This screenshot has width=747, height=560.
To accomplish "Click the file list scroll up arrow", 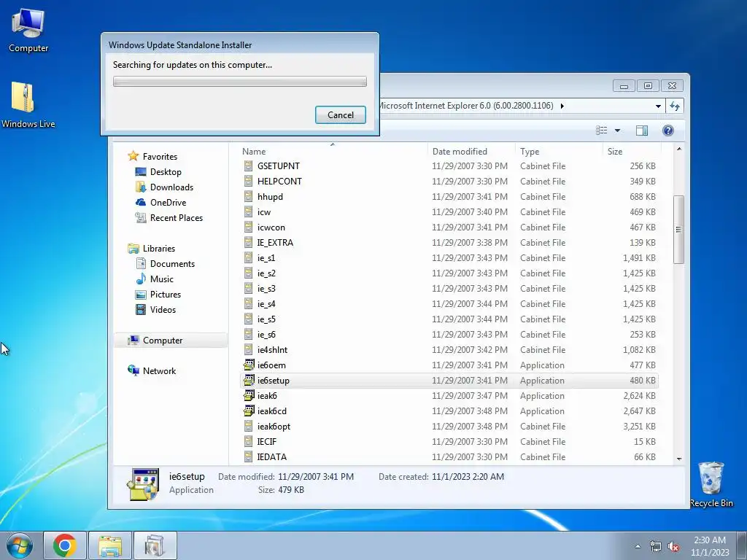I will click(679, 149).
